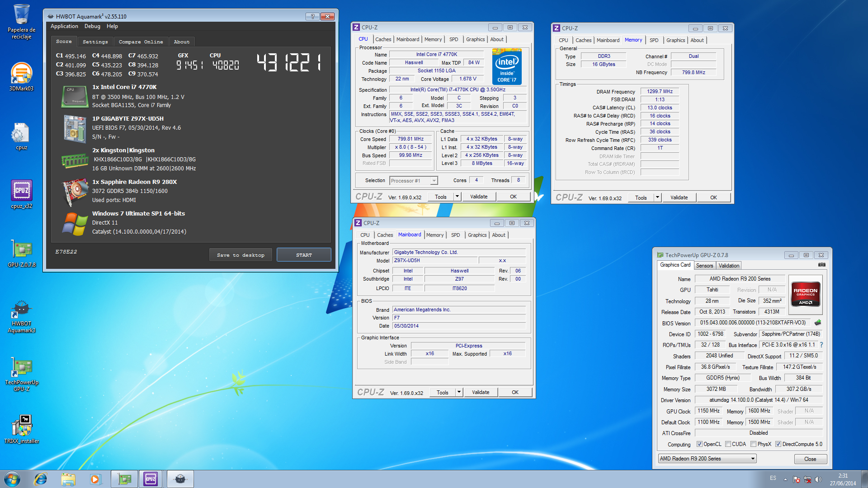Open the TechPowerUp GPU-Z desktop shortcut

pos(21,375)
